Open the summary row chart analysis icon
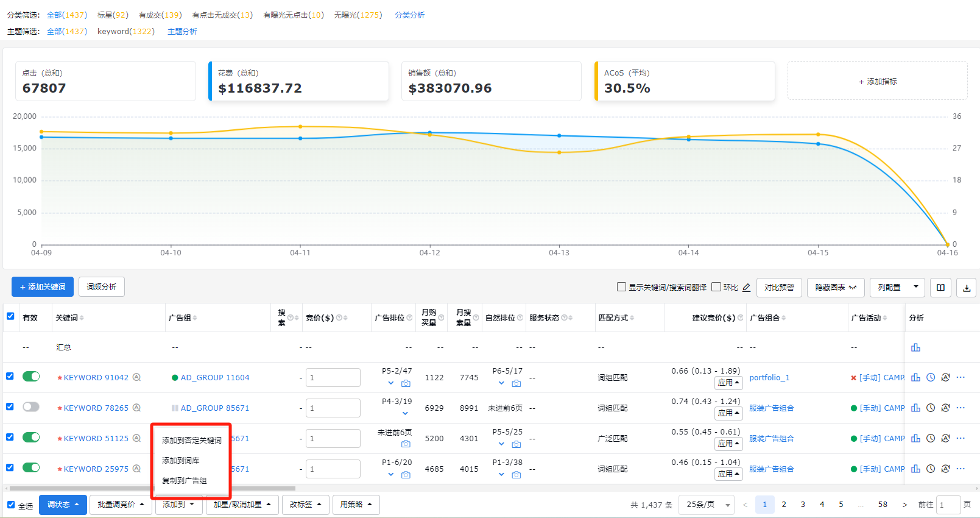This screenshot has width=980, height=518. click(915, 347)
